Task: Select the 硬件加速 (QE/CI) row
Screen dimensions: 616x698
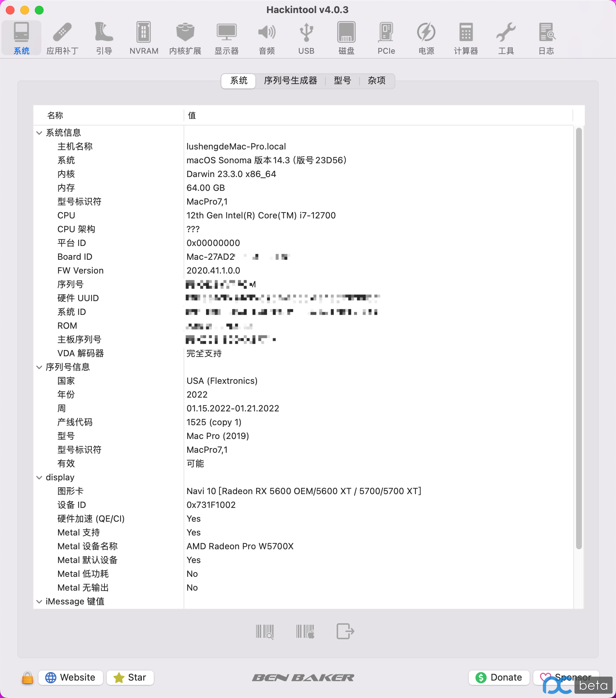Action: point(303,519)
